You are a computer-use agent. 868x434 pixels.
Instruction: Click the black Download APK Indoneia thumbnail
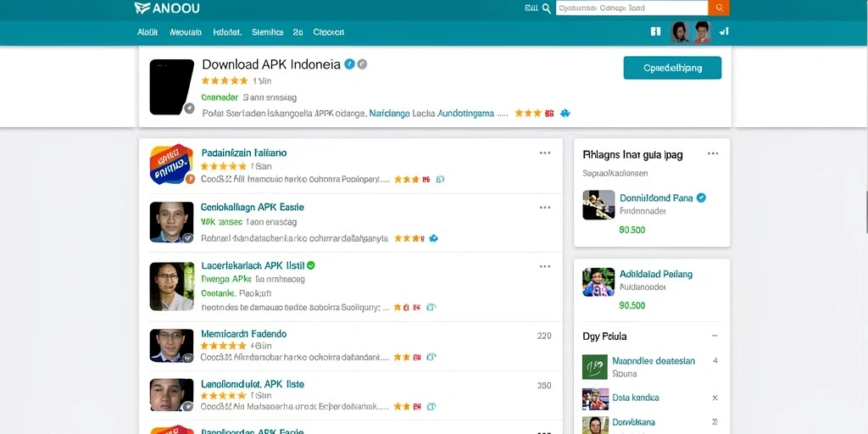click(x=171, y=87)
